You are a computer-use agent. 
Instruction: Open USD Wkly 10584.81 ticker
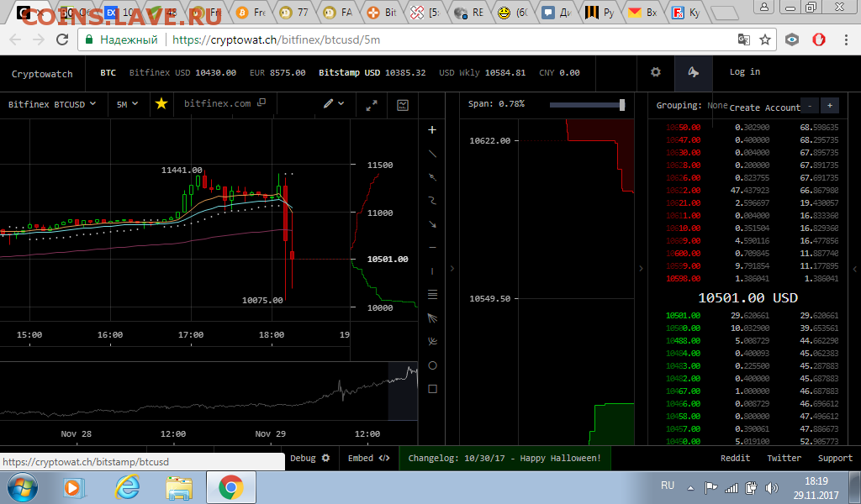(482, 72)
